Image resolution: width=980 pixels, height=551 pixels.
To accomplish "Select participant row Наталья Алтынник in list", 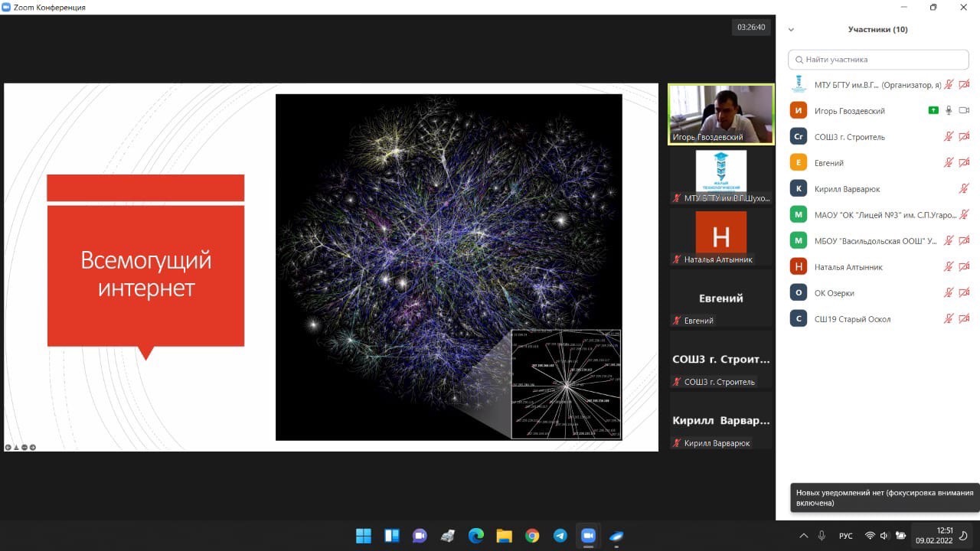I will tap(878, 266).
